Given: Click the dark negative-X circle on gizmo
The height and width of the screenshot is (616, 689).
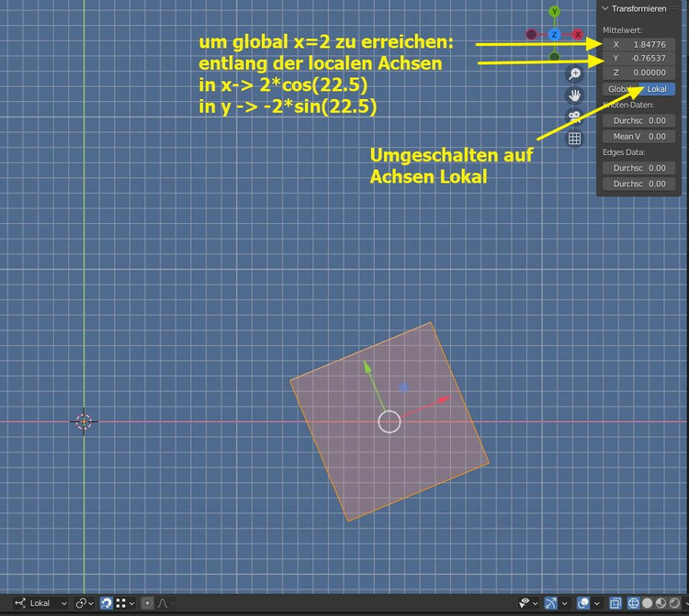Looking at the screenshot, I should coord(531,34).
